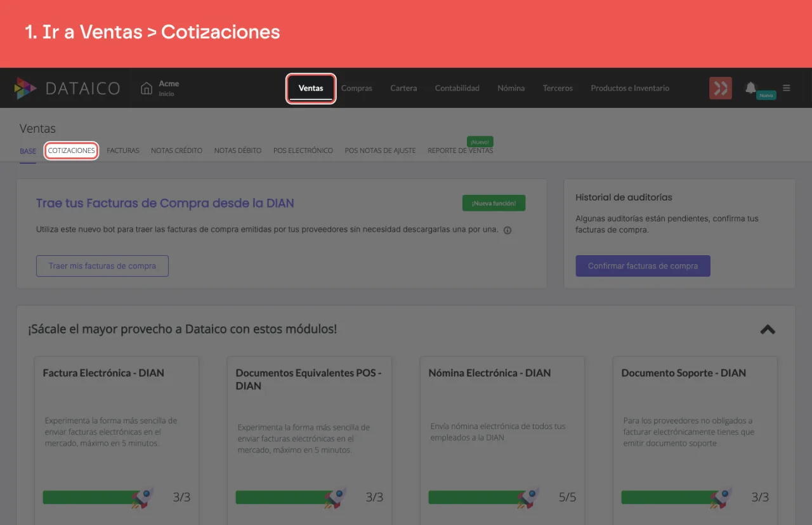Switch to the POS ELECTRÓNICO tab
Screen dimensions: 812x525
pyautogui.click(x=303, y=151)
